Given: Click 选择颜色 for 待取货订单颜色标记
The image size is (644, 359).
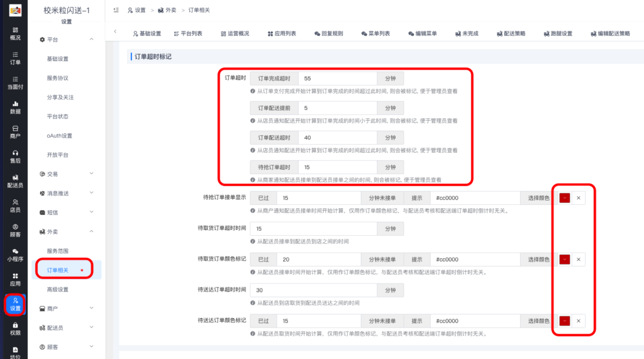Looking at the screenshot, I should pos(538,260).
